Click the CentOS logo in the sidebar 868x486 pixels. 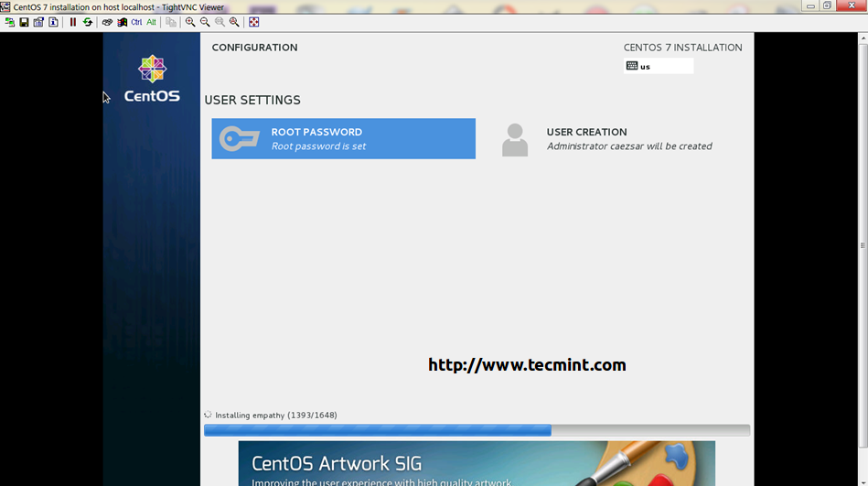click(x=152, y=79)
